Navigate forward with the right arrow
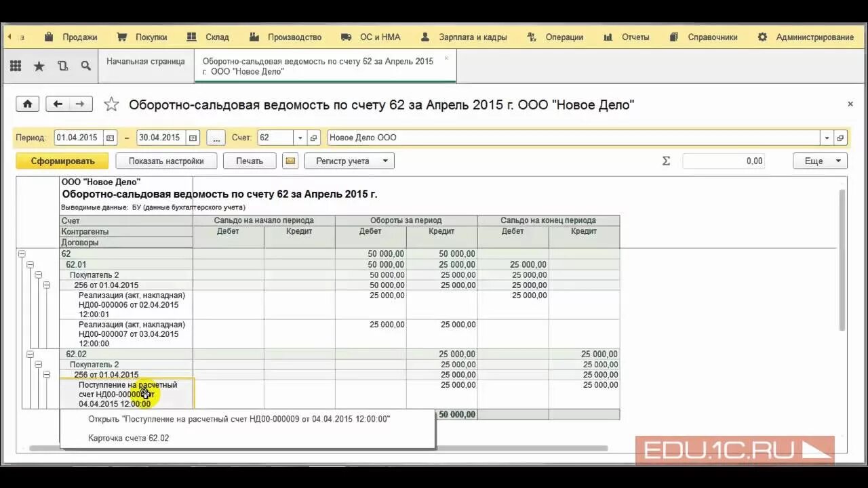The width and height of the screenshot is (868, 488). (x=81, y=104)
